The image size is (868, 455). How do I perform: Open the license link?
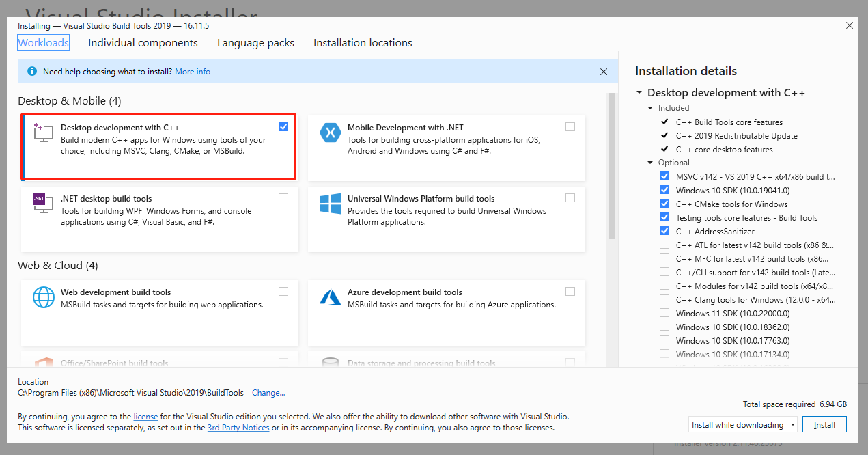(x=145, y=416)
